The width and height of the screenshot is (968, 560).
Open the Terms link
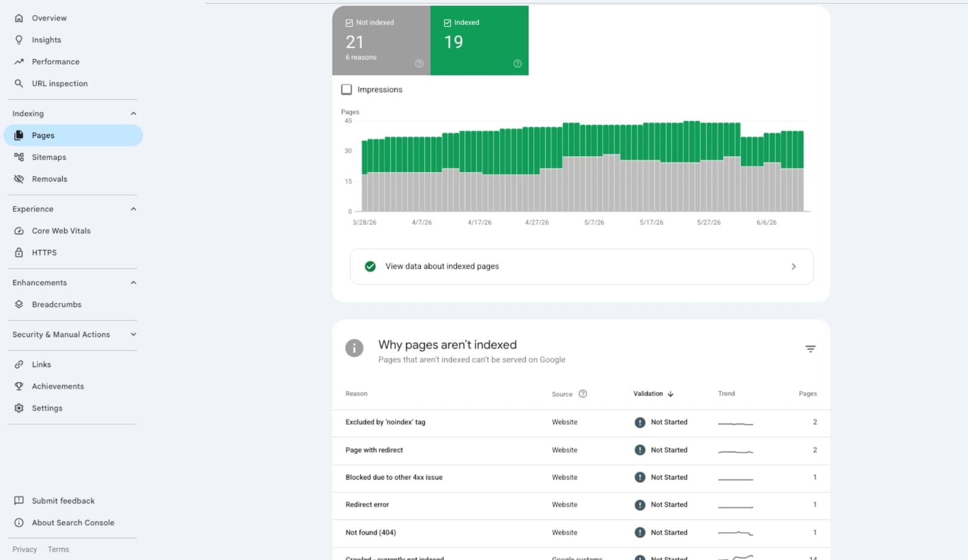[x=59, y=550]
